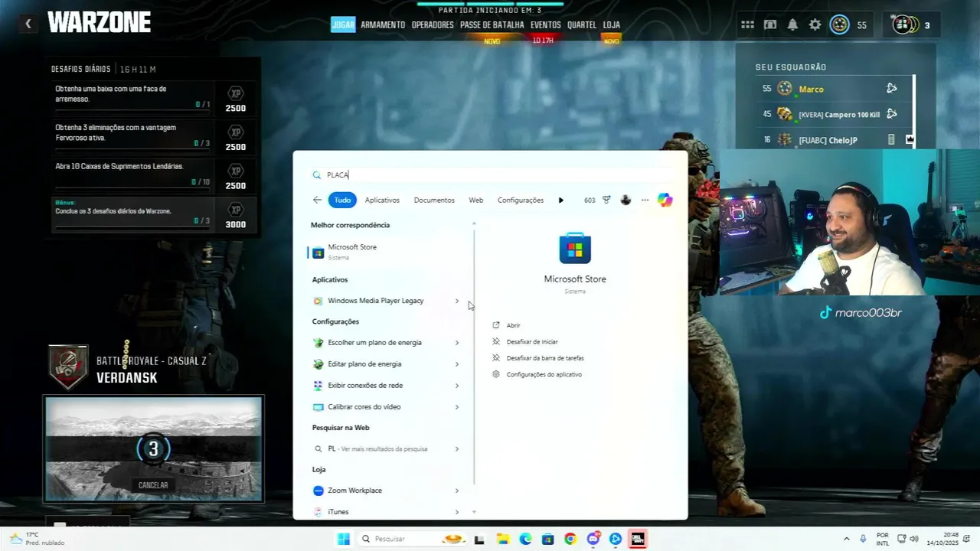Image resolution: width=980 pixels, height=551 pixels.
Task: Open the LOJA tab in Warzone
Action: point(612,24)
